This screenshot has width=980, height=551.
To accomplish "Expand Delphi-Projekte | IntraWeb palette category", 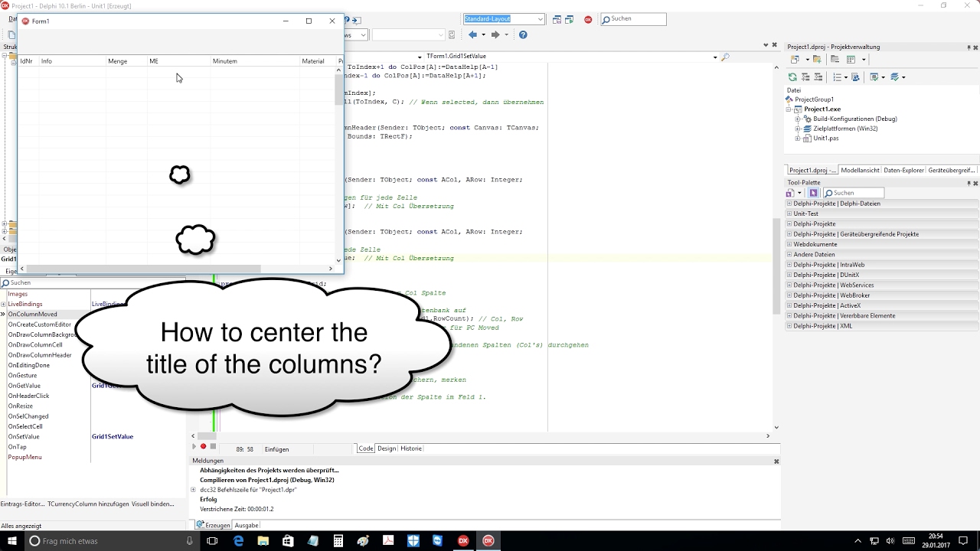I will 789,265.
